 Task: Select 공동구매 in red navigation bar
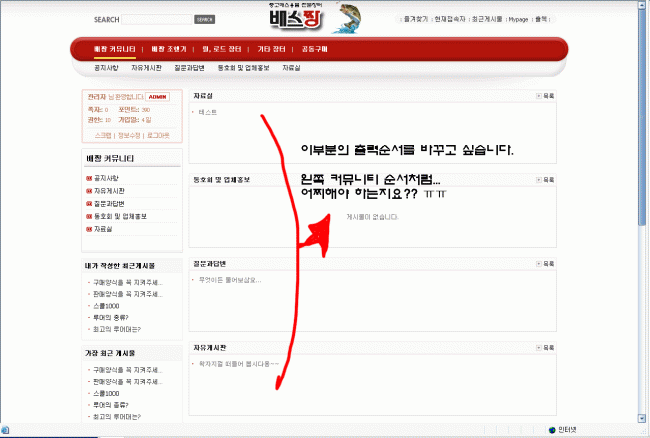point(314,49)
